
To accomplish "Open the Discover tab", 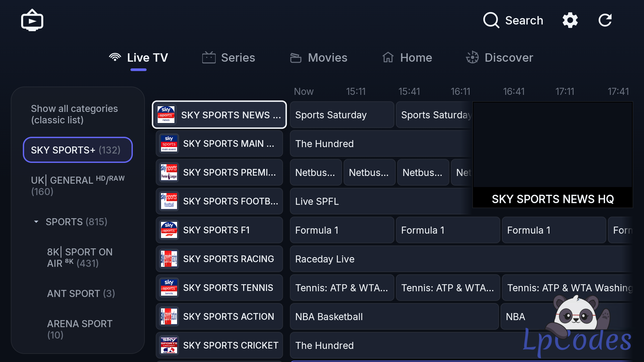I will pyautogui.click(x=499, y=58).
